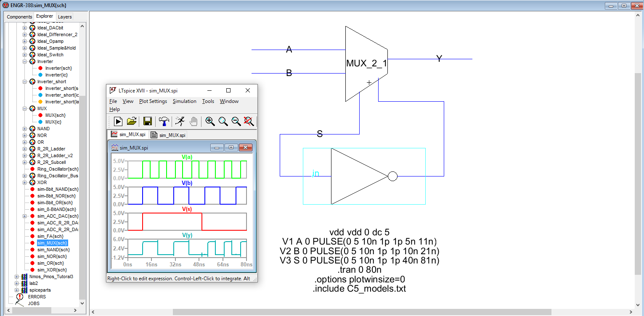The image size is (644, 316).
Task: Select the Explorer tab
Action: (45, 16)
